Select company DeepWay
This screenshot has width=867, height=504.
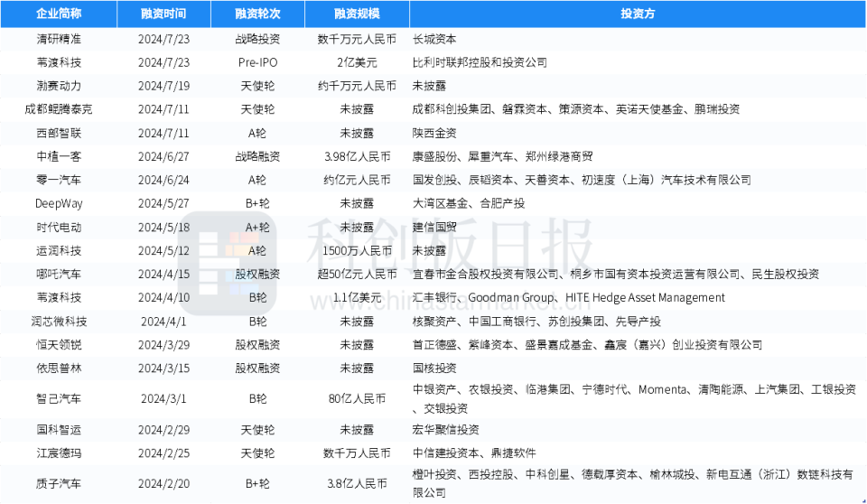point(59,203)
